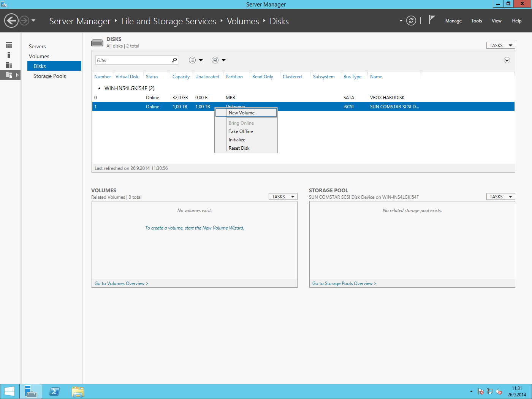Sort by the Status column header
This screenshot has width=532, height=399.
[152, 77]
